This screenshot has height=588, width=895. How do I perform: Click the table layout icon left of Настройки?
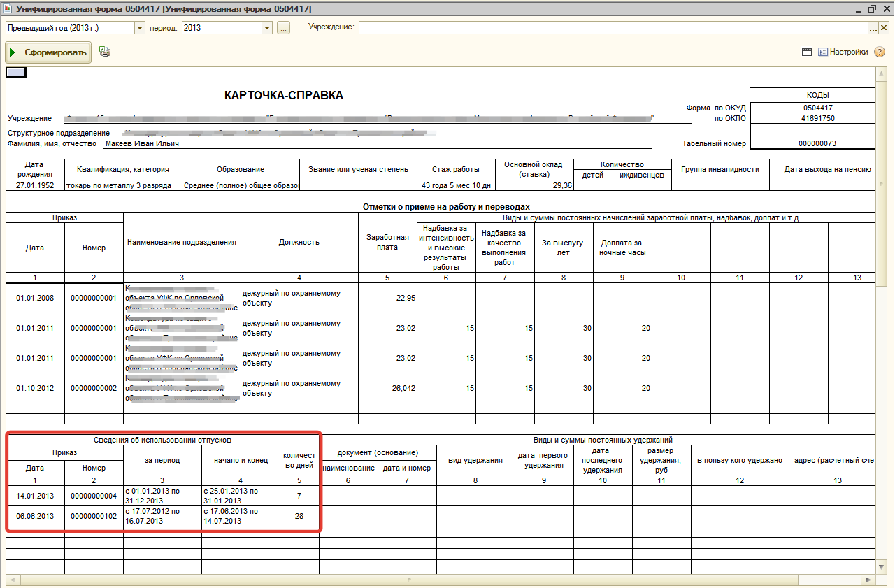pyautogui.click(x=806, y=52)
